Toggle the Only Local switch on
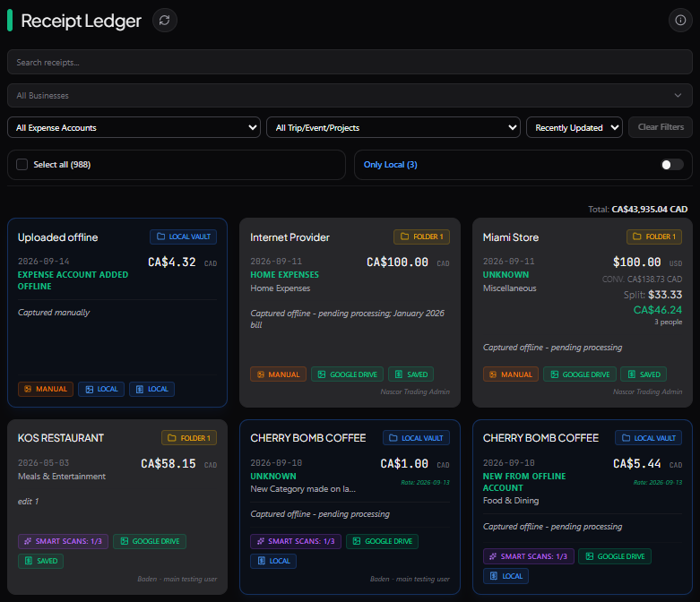 (671, 165)
